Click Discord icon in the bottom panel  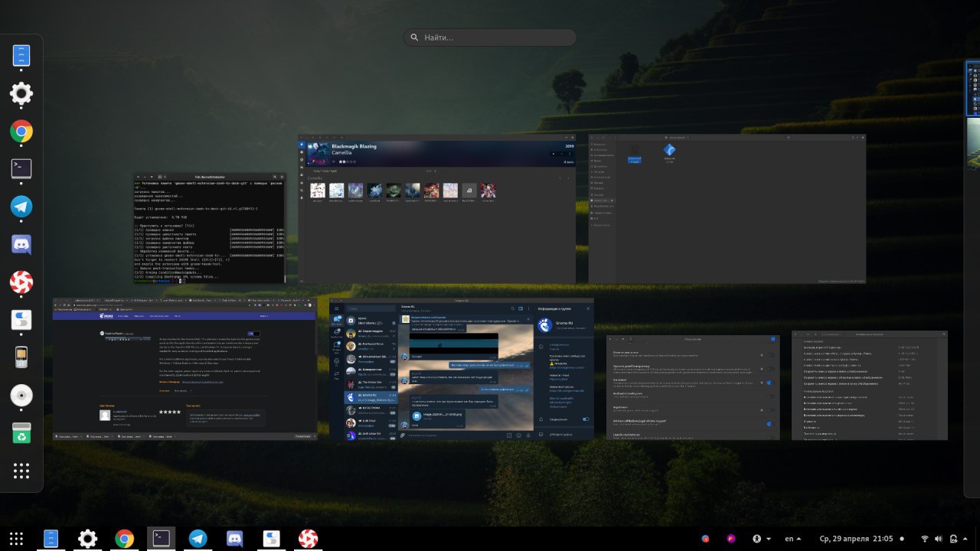(x=235, y=539)
